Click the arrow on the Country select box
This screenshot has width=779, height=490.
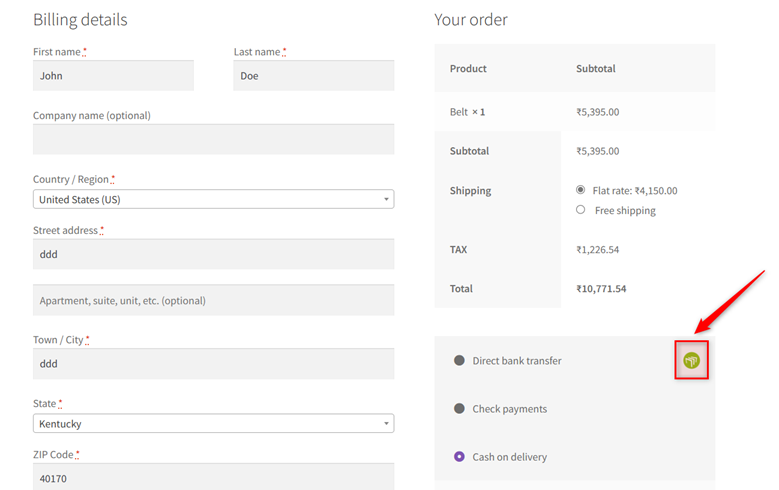click(386, 199)
